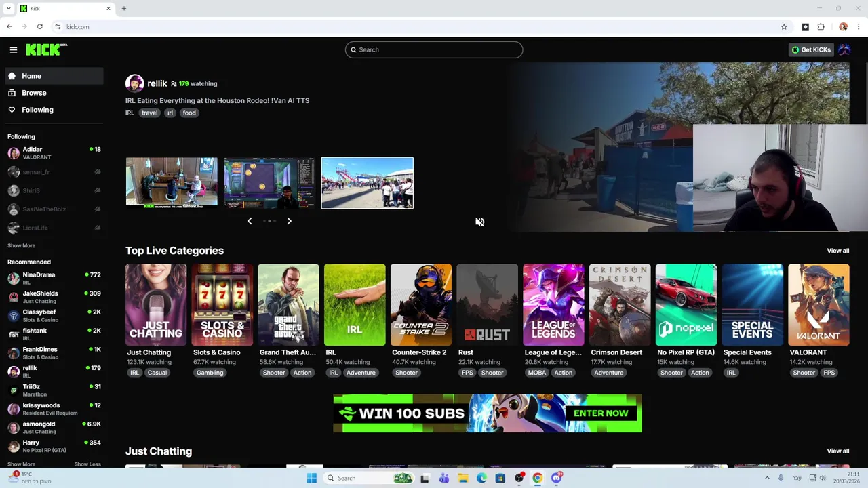Click the Win 100 Subs banner
Viewport: 868px width, 488px height.
click(488, 413)
